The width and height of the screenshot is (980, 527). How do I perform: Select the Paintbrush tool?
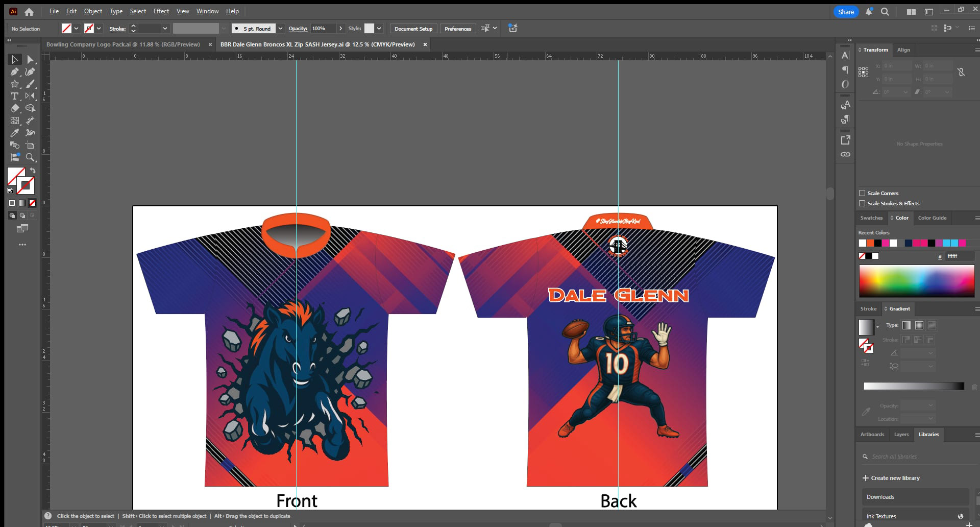point(31,84)
